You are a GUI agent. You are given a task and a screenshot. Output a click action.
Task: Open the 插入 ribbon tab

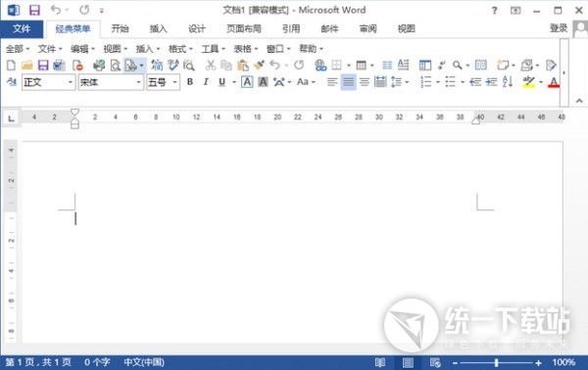pos(158,28)
